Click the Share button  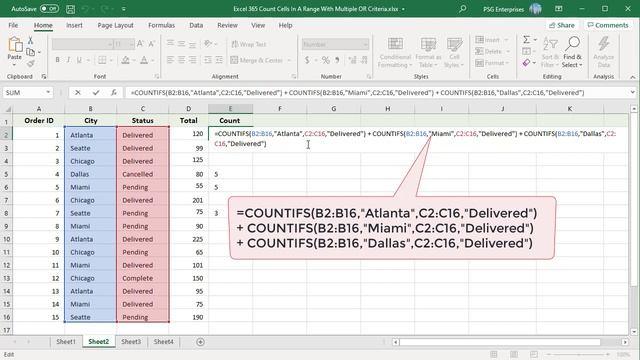[x=562, y=25]
